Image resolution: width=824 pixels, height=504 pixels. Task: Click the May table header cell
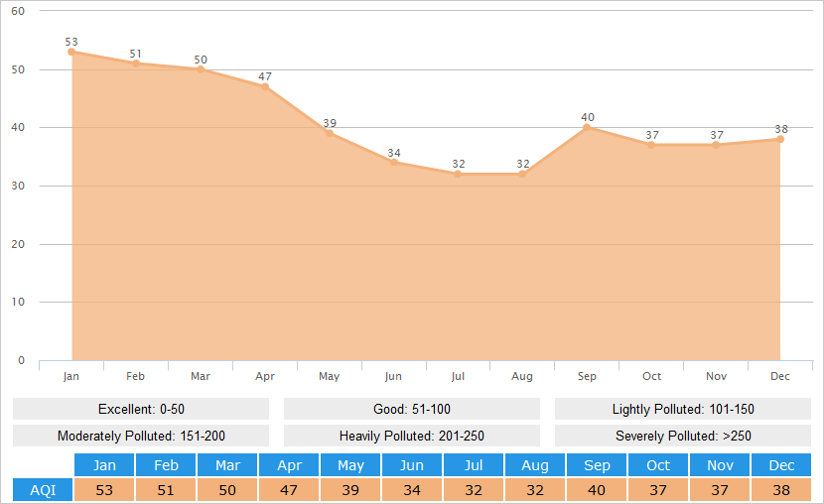[350, 465]
